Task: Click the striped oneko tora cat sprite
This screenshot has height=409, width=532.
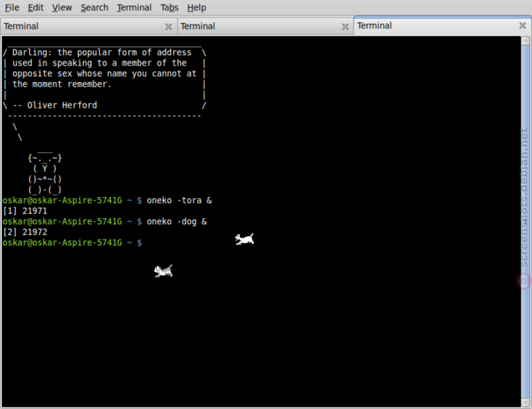Action: (x=163, y=271)
